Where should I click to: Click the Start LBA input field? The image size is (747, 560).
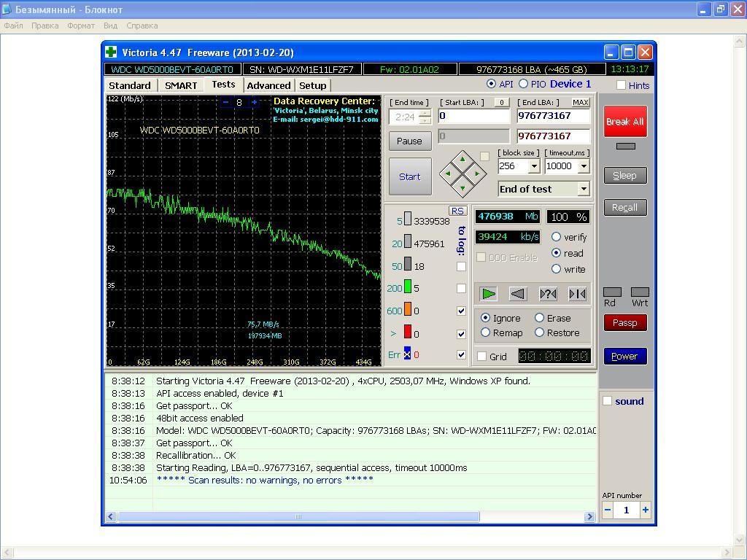point(473,116)
